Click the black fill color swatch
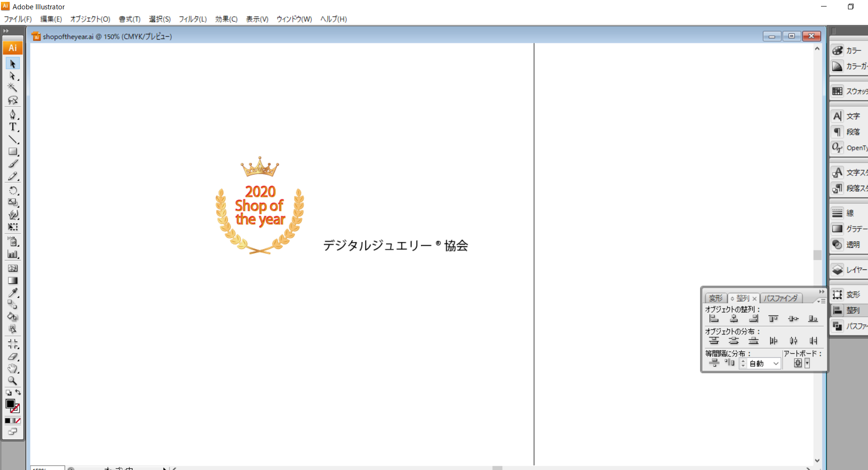Image resolution: width=868 pixels, height=470 pixels. pos(10,403)
